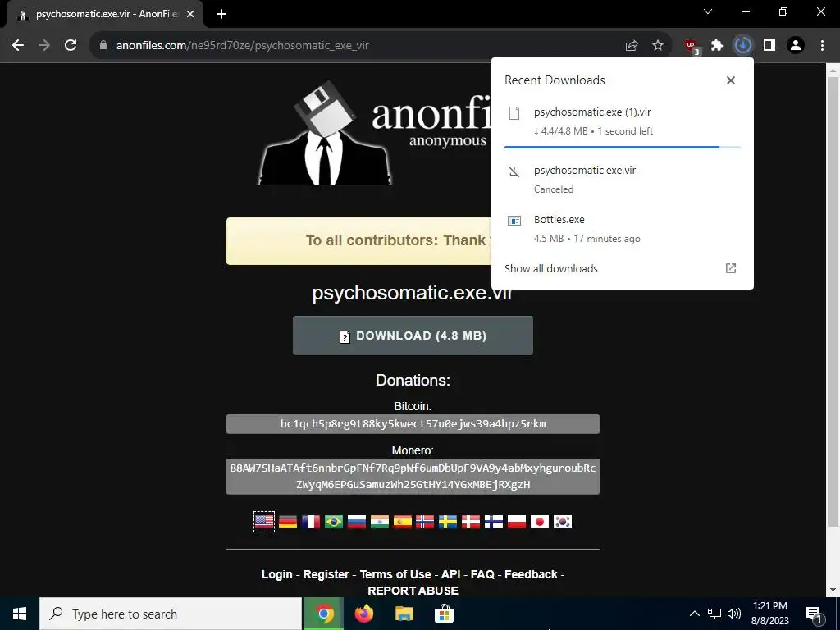This screenshot has height=630, width=840.
Task: Go back with the browser back arrow
Action: tap(18, 46)
